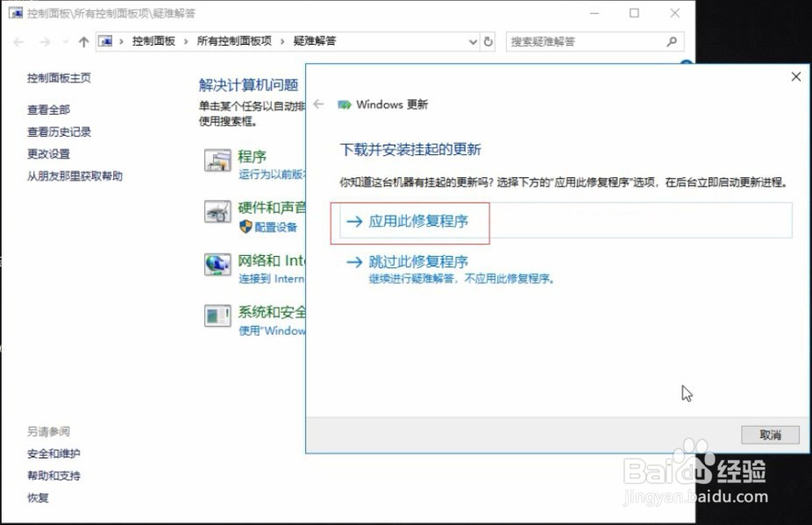This screenshot has width=812, height=525.
Task: Click the Windows 更新 title icon
Action: [x=345, y=104]
